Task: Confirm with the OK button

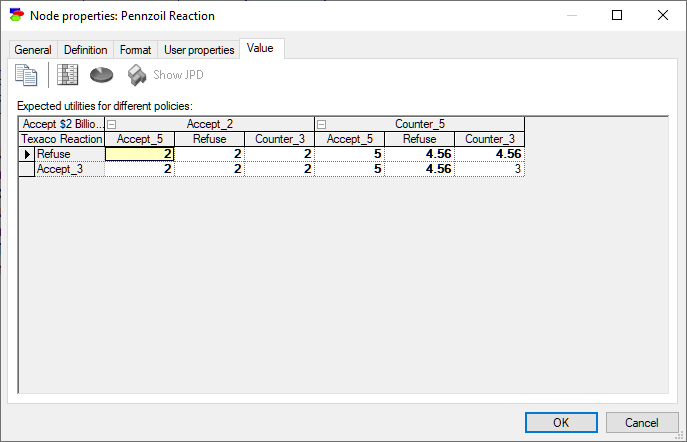Action: coord(561,422)
